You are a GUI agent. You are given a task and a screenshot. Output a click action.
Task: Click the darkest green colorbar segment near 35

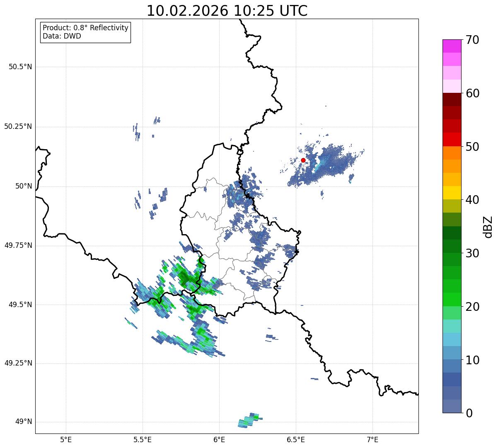coord(452,233)
